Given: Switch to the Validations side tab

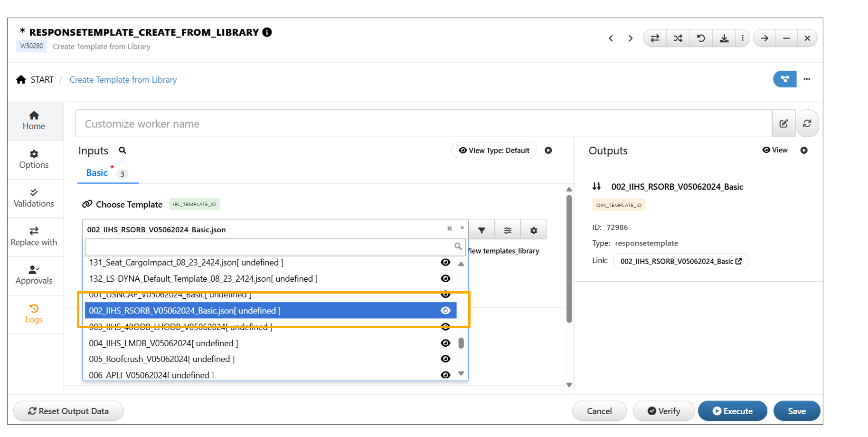Looking at the screenshot, I should tap(34, 198).
